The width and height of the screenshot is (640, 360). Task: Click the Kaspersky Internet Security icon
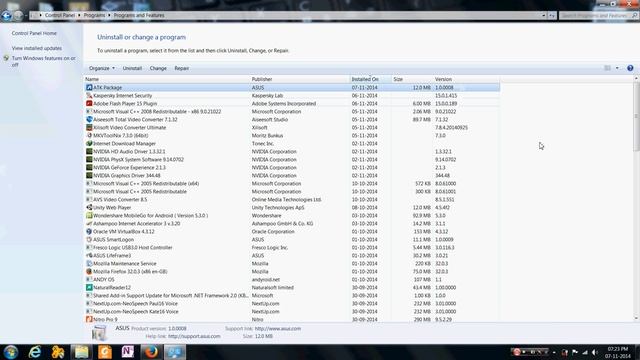pyautogui.click(x=89, y=96)
